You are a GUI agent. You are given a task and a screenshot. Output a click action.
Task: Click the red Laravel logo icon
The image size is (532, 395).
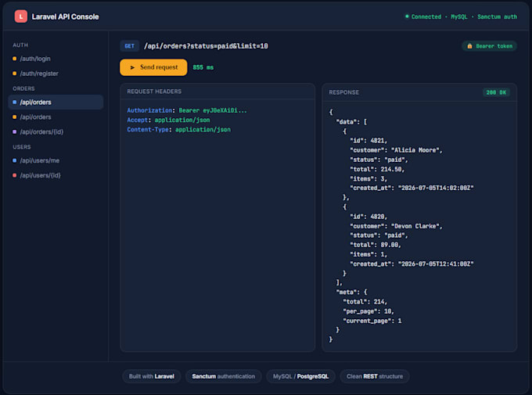pos(20,16)
